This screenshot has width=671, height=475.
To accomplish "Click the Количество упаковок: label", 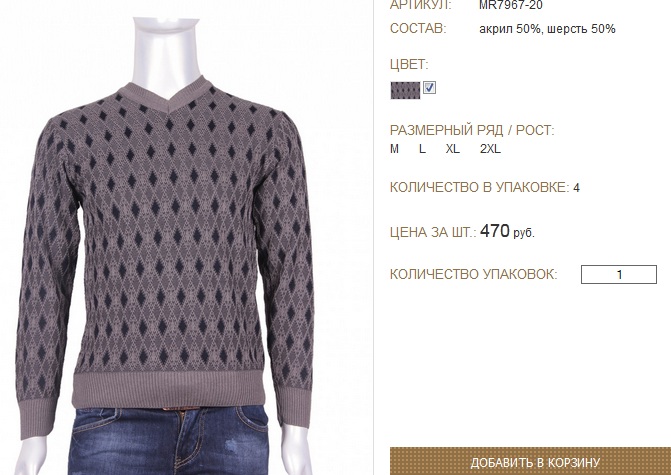I will 473,274.
